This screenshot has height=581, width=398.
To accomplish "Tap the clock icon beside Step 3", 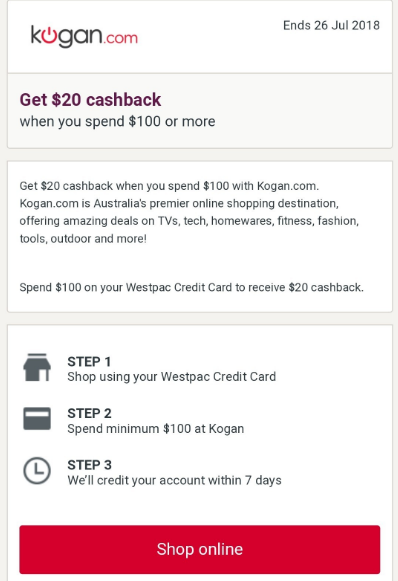I will point(37,471).
